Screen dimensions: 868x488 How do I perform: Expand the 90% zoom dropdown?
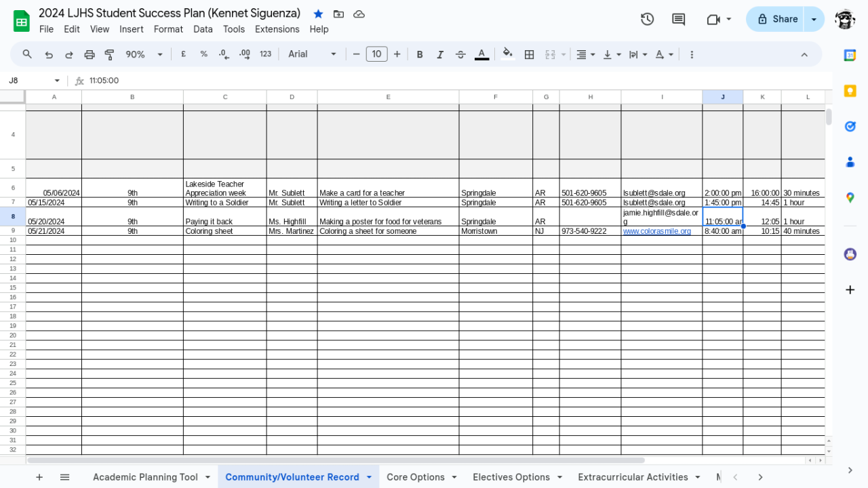click(x=144, y=54)
